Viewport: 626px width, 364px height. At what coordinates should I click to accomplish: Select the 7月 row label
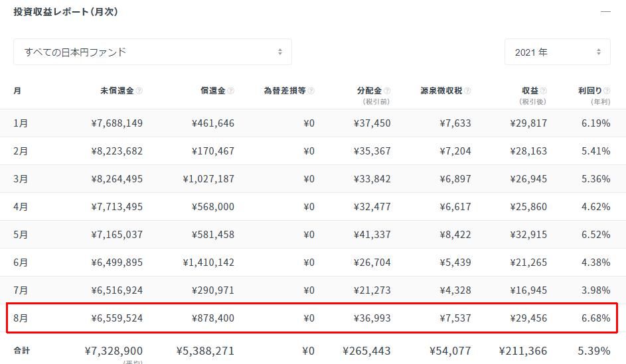point(21,290)
